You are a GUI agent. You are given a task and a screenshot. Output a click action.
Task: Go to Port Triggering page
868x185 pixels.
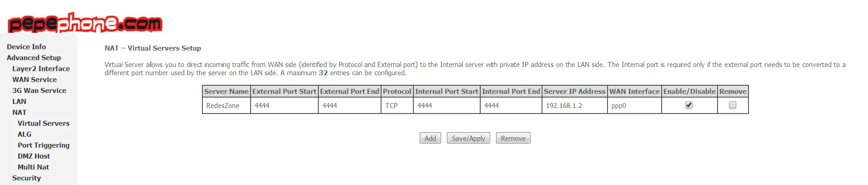[x=44, y=145]
